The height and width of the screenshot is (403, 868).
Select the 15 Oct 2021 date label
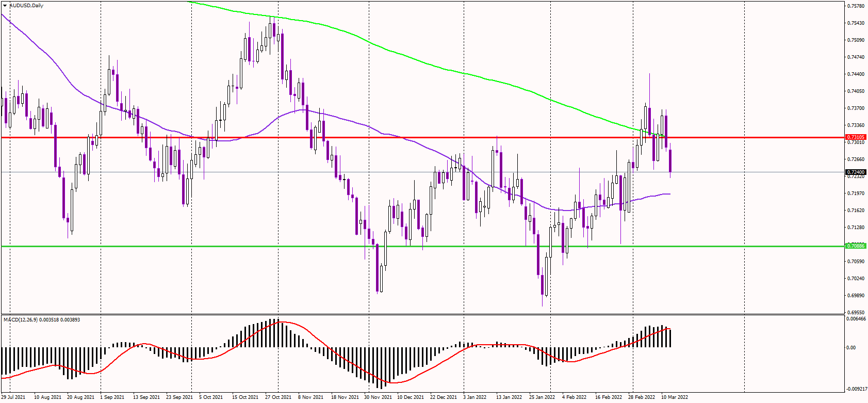(245, 397)
